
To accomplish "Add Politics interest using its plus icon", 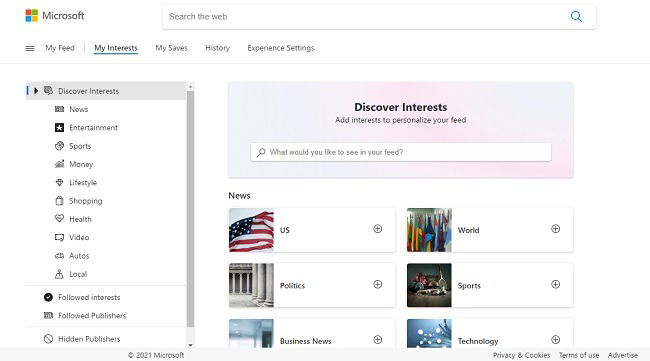I will [378, 284].
